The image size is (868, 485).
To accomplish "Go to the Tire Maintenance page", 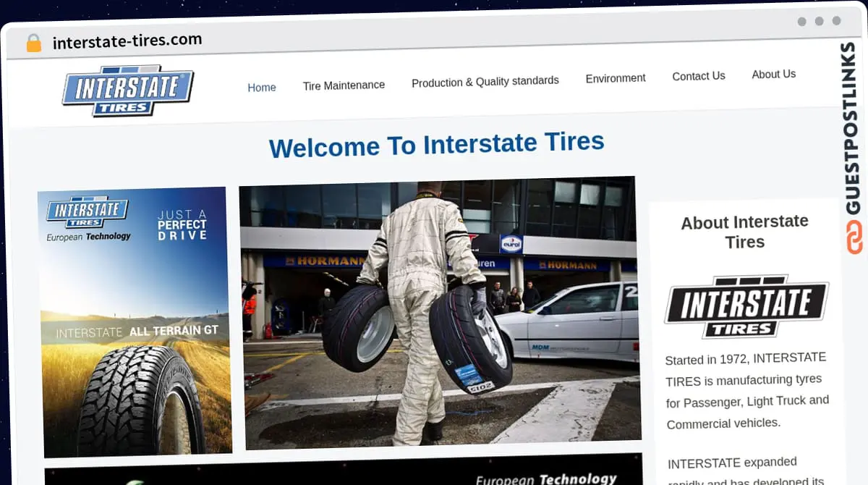I will tap(344, 85).
